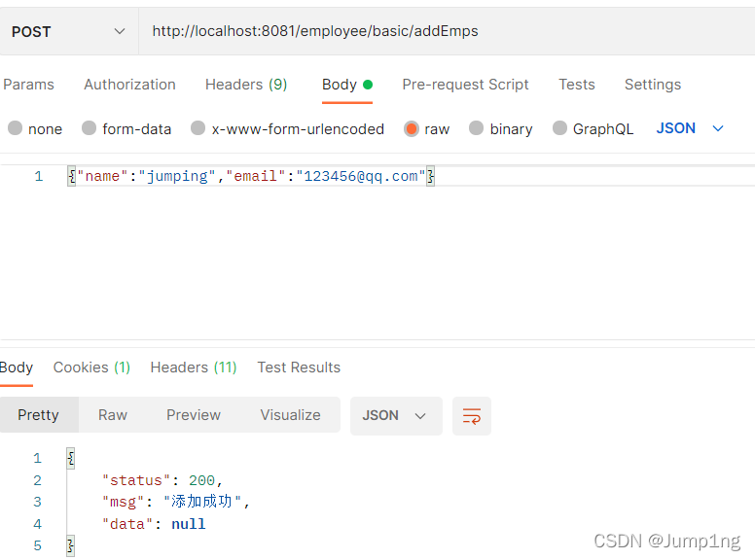The height and width of the screenshot is (560, 755).
Task: Open the Settings tab
Action: (653, 85)
